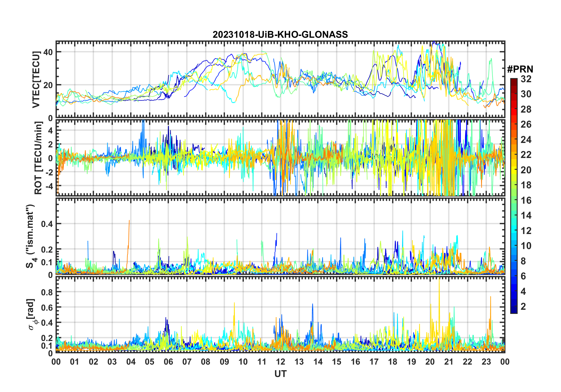This screenshot has width=561, height=392.
Task: Click inside the S4 scintillation panel
Action: [280, 236]
